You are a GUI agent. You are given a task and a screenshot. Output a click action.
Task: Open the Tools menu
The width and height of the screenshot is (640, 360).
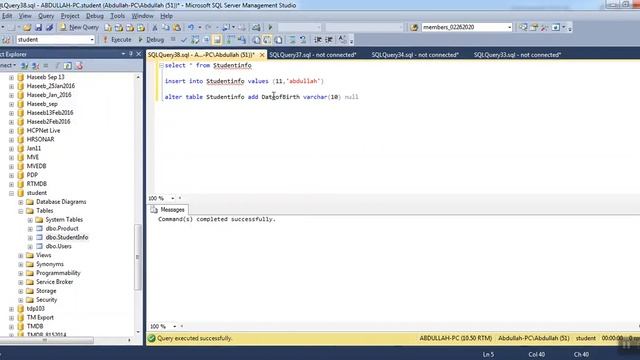click(118, 16)
